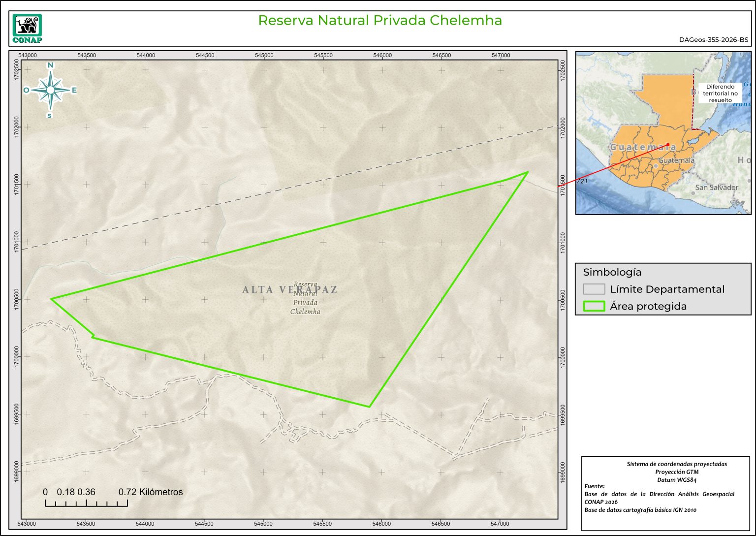Open the Guatemala inset locator map
The width and height of the screenshot is (756, 536).
(x=663, y=133)
